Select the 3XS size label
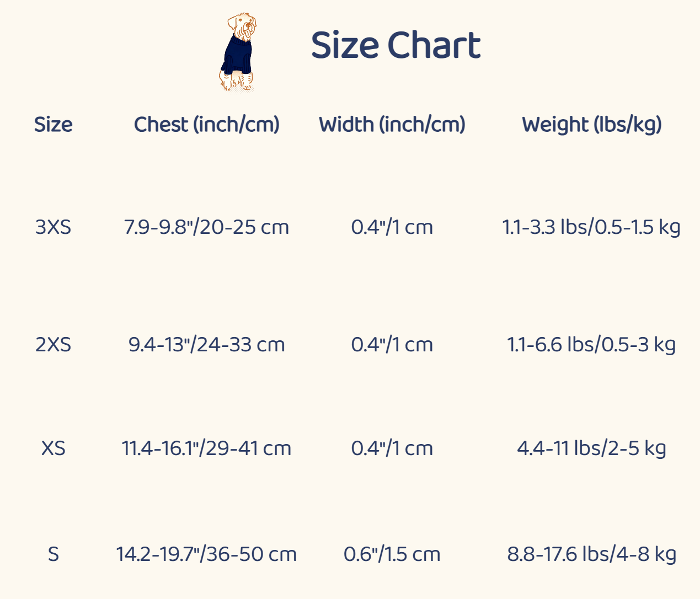The height and width of the screenshot is (599, 700). [53, 227]
